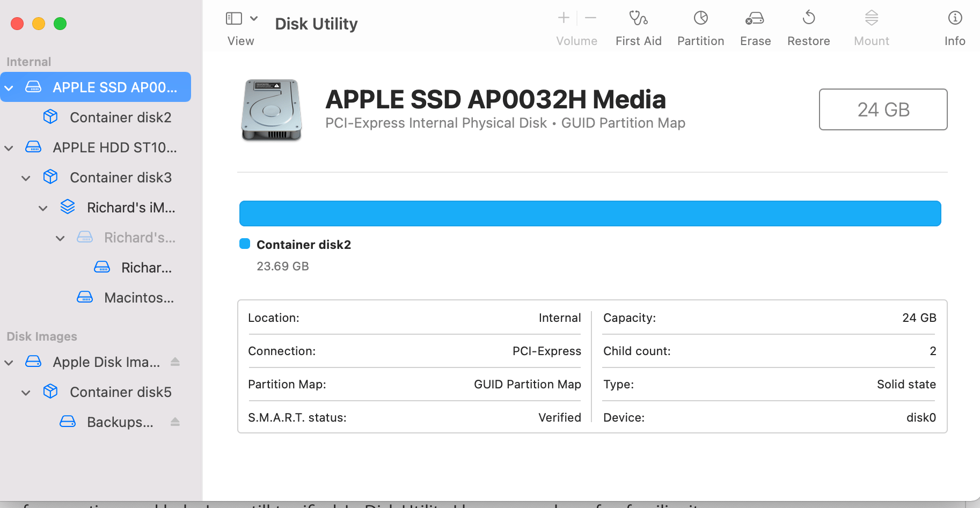Select Container disk2 in the sidebar

tap(120, 117)
